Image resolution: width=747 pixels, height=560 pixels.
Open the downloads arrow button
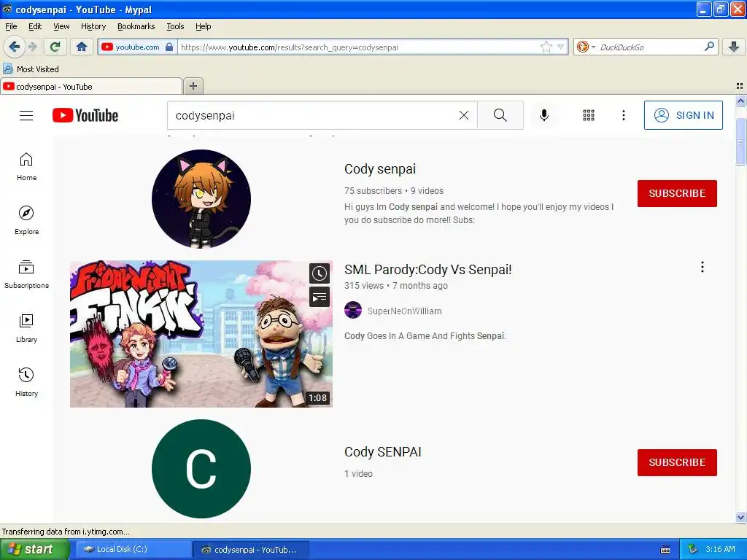[734, 47]
